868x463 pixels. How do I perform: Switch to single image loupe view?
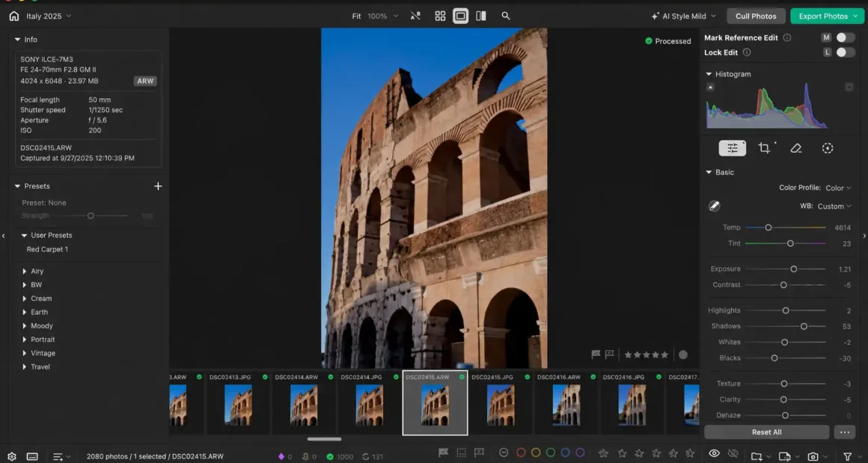(x=460, y=16)
